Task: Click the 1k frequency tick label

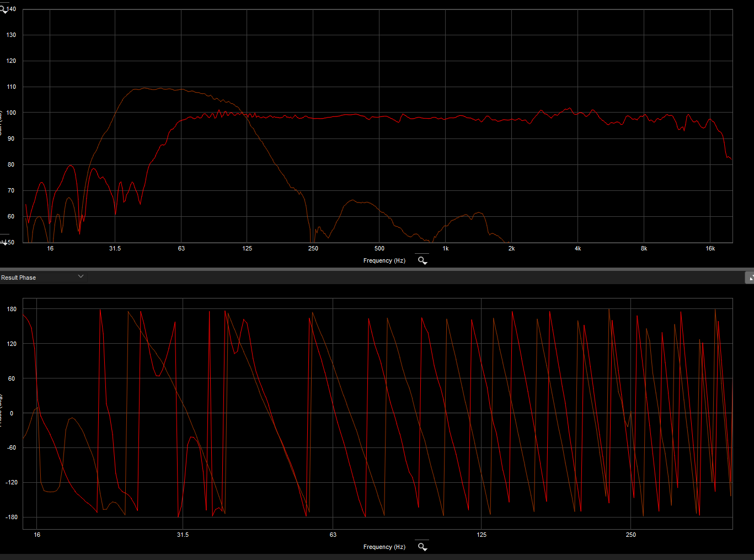Action: coord(445,248)
